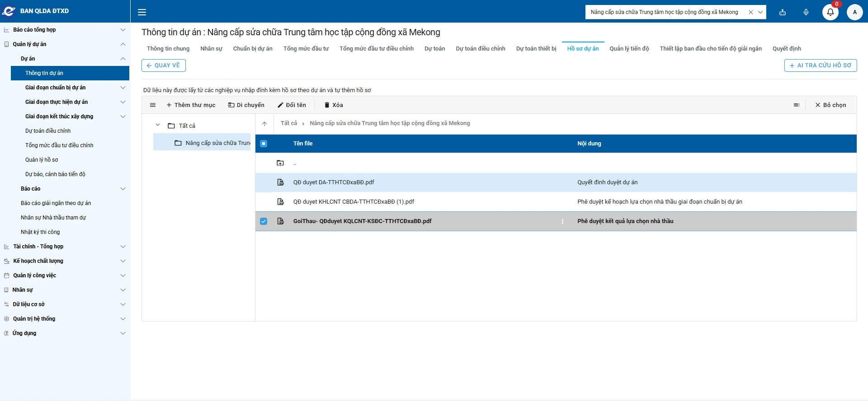
Task: Click the AI TRA CỨU HỒ SƠ button
Action: click(820, 65)
